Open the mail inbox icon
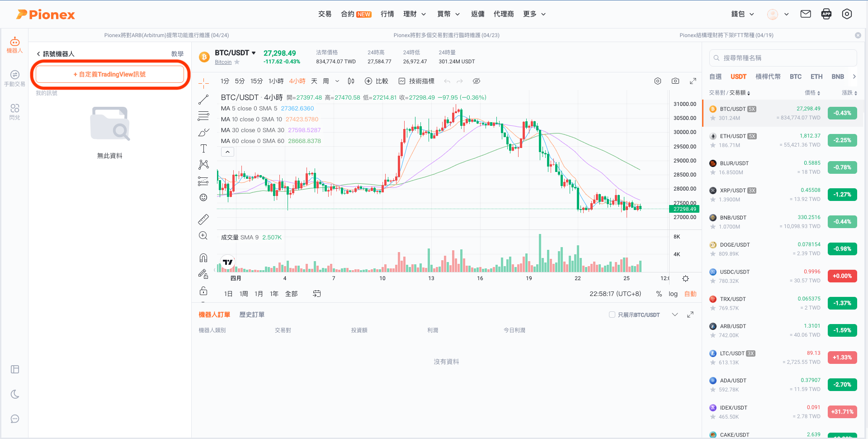Viewport: 868px width, 439px height. coord(806,14)
